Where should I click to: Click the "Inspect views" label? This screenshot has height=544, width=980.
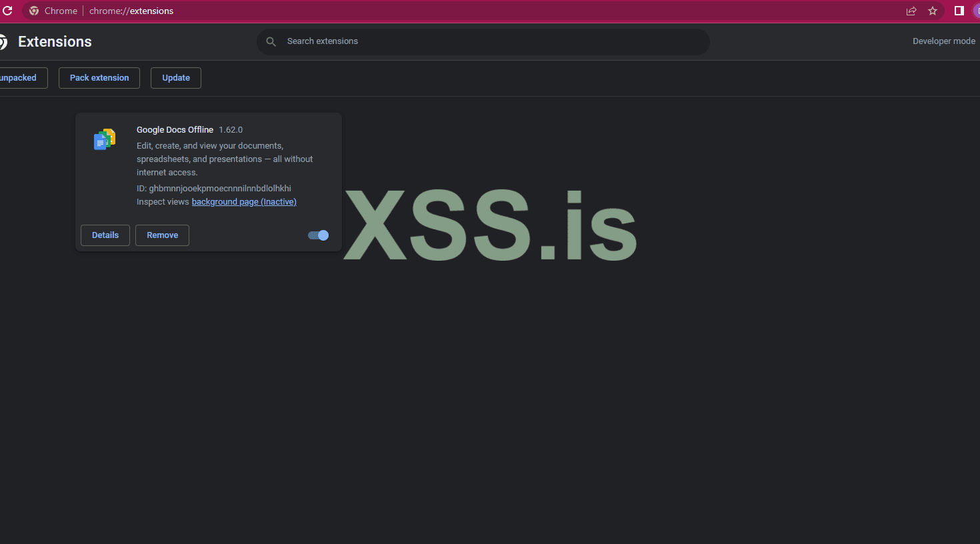[x=163, y=202]
